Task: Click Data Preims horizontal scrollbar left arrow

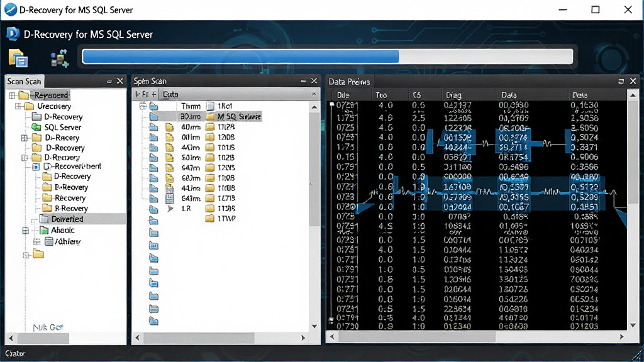Action: [332, 337]
